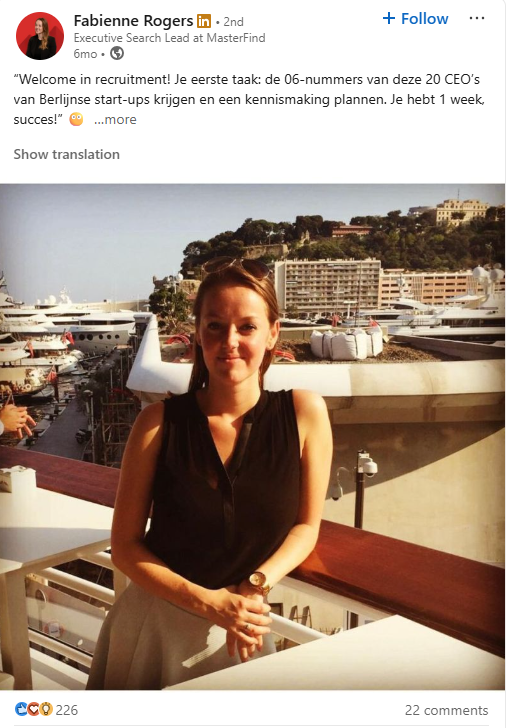Click the Executive Search Lead headline
Viewport: 507px width, 728px height.
point(169,38)
